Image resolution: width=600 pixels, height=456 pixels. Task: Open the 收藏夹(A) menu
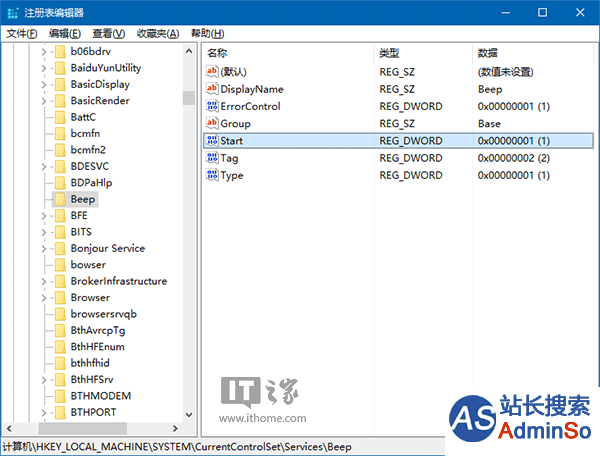158,34
